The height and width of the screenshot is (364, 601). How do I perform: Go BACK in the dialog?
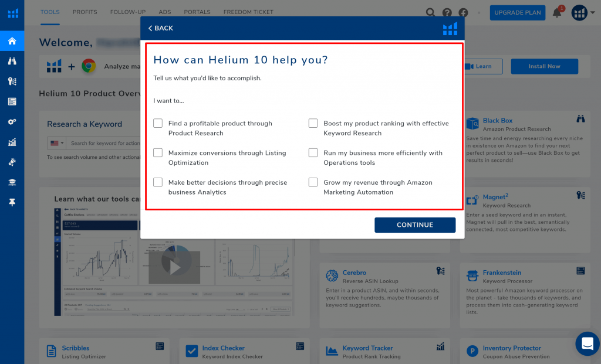click(x=161, y=28)
